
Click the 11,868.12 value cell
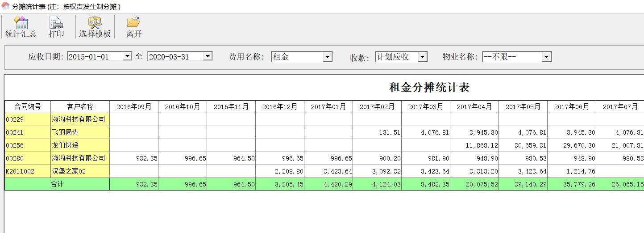click(x=474, y=145)
